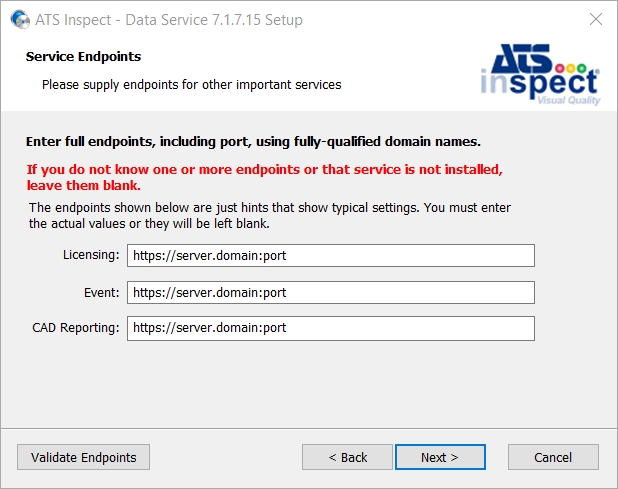Click the Event label
The height and width of the screenshot is (489, 618).
click(102, 292)
